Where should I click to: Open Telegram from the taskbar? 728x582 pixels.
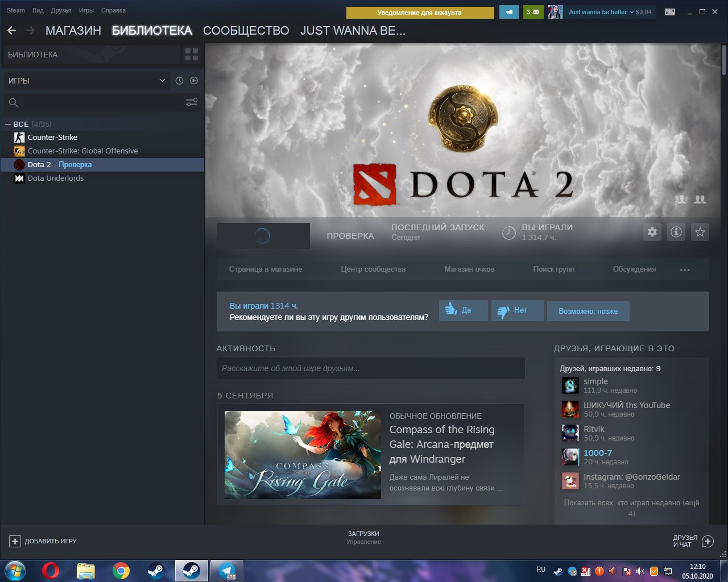(227, 570)
